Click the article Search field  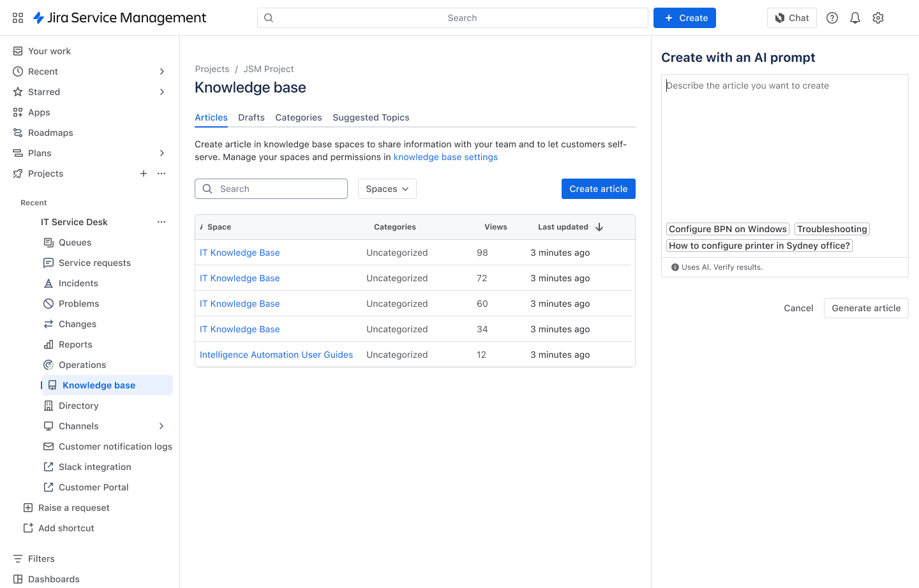(271, 189)
